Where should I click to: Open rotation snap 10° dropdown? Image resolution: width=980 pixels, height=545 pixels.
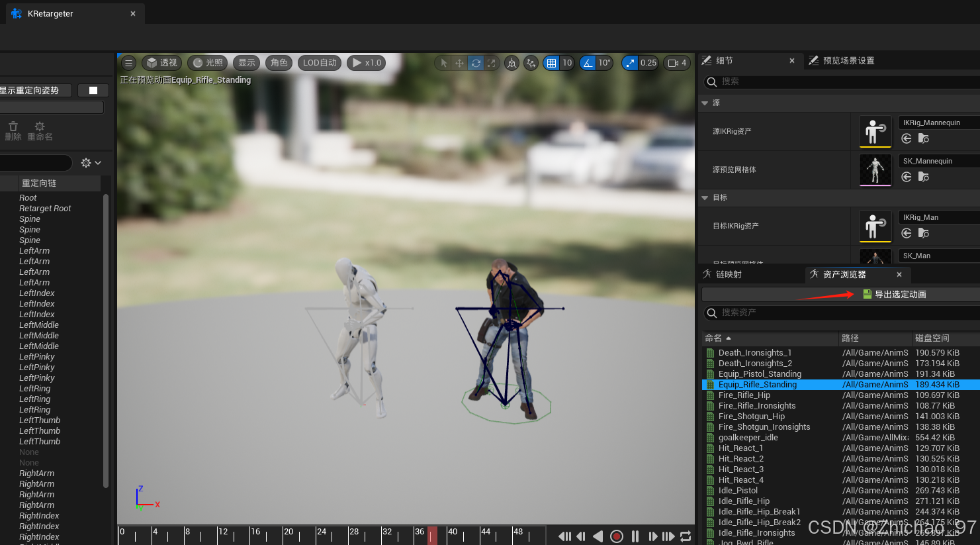[604, 63]
